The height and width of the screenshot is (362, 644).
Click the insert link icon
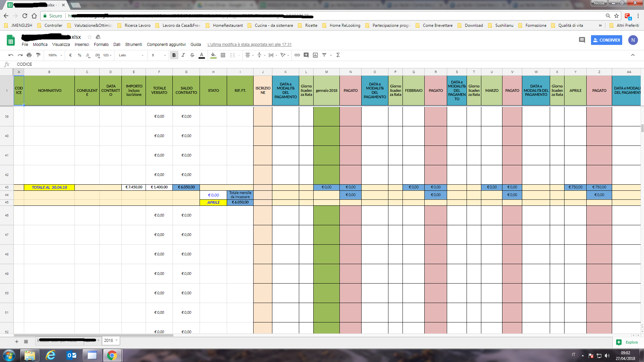[x=297, y=55]
